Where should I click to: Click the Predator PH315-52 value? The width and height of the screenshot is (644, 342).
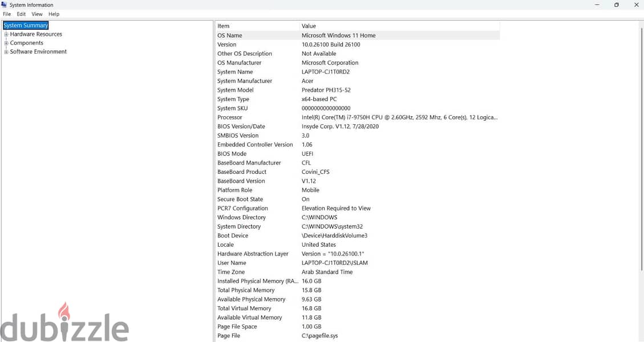[326, 90]
